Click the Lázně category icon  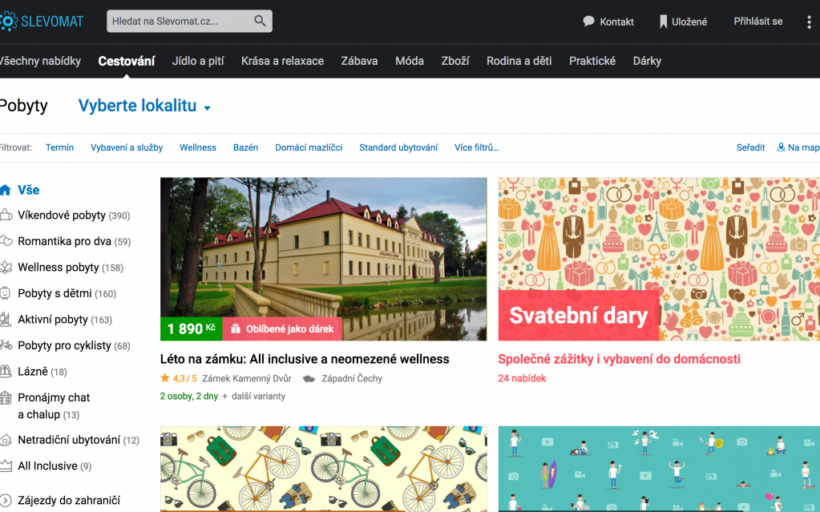point(6,371)
